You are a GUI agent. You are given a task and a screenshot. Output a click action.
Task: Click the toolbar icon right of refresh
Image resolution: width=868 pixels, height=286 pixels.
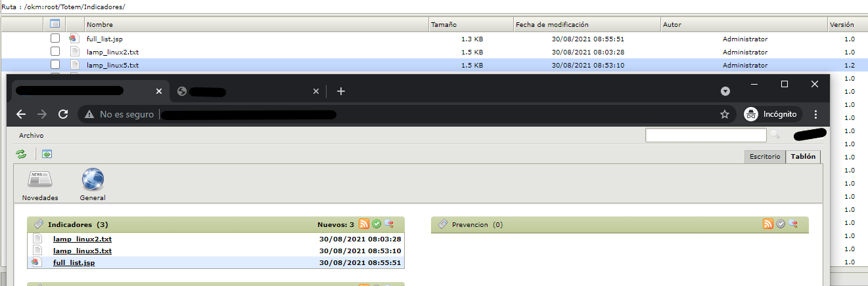pos(47,154)
